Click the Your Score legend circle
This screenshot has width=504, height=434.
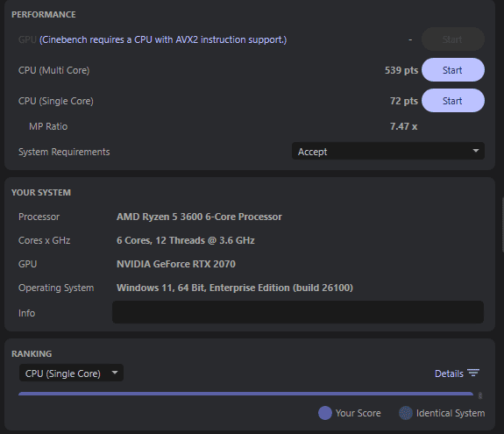click(x=325, y=413)
